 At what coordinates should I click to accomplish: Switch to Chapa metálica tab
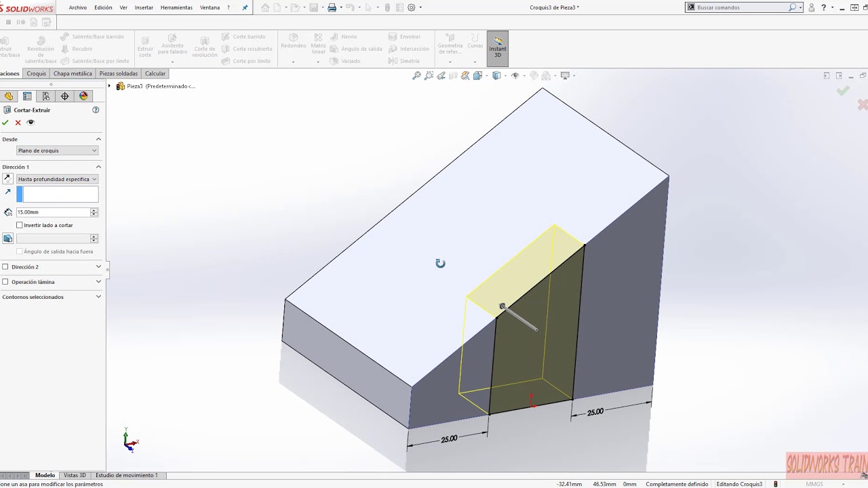(73, 74)
